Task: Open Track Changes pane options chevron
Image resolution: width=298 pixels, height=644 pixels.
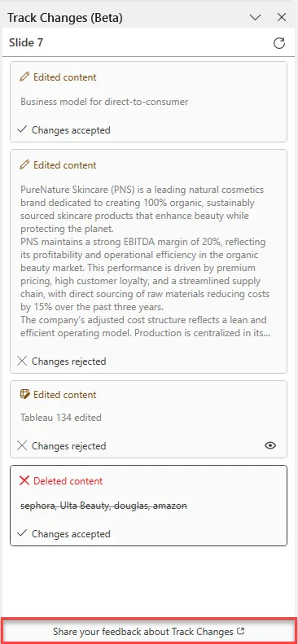Action: (x=256, y=17)
